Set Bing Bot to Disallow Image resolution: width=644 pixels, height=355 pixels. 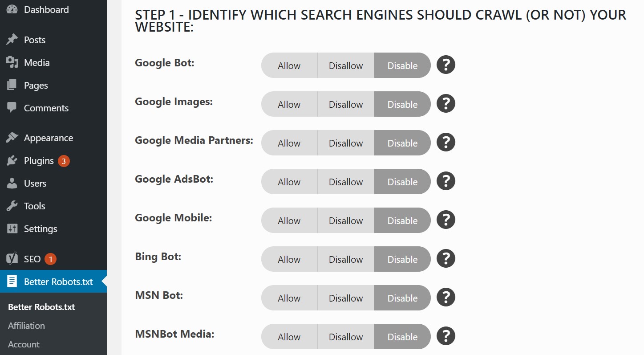pyautogui.click(x=346, y=259)
